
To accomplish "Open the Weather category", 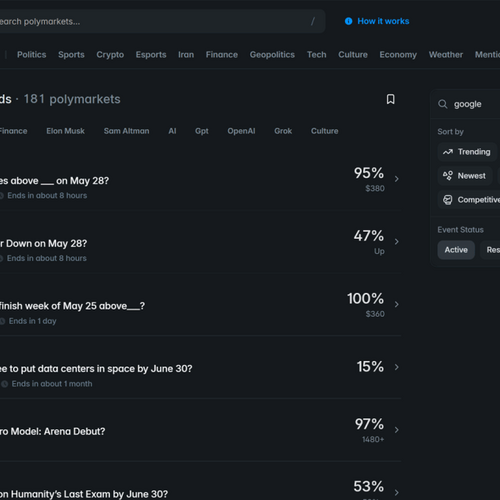I will tap(446, 55).
